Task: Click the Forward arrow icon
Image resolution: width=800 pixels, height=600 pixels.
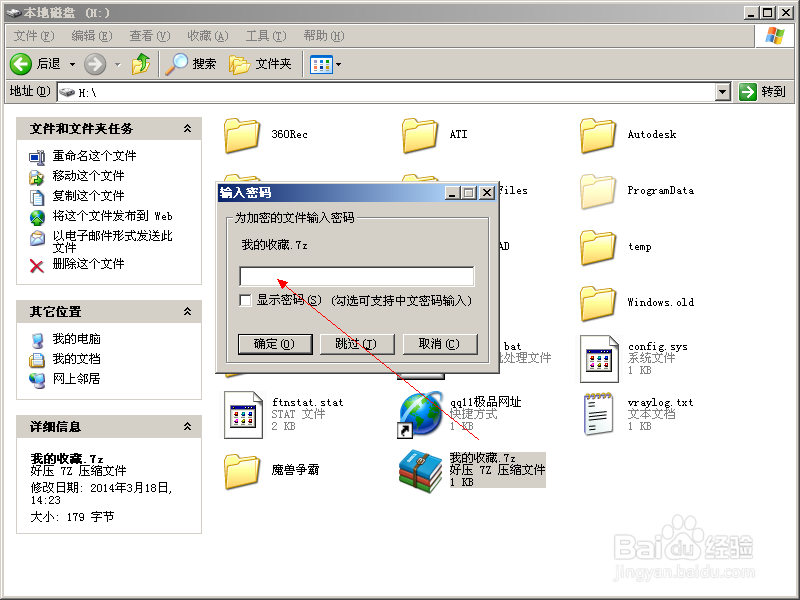Action: click(x=95, y=64)
